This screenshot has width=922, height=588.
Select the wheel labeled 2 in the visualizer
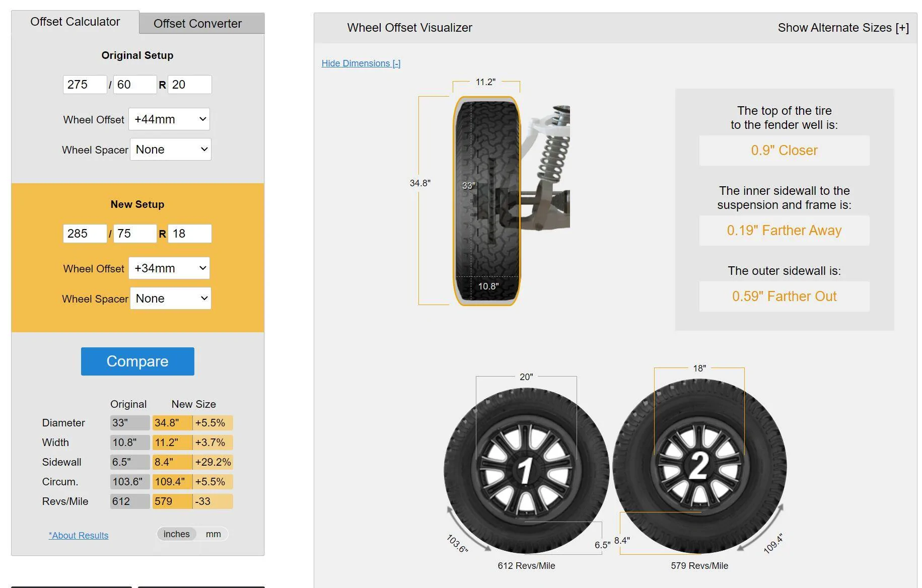699,468
